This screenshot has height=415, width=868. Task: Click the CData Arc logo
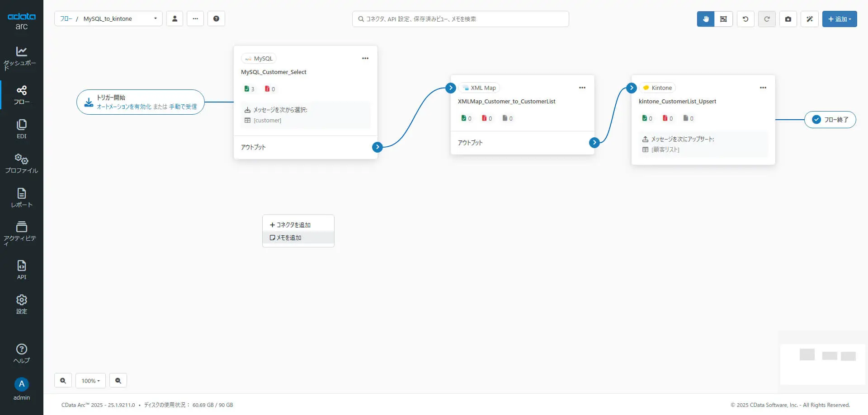pos(21,21)
